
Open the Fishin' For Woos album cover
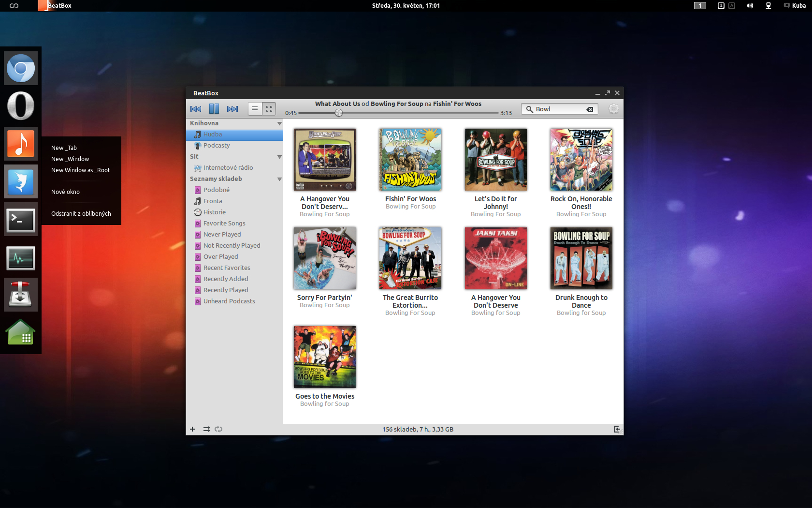(x=410, y=160)
